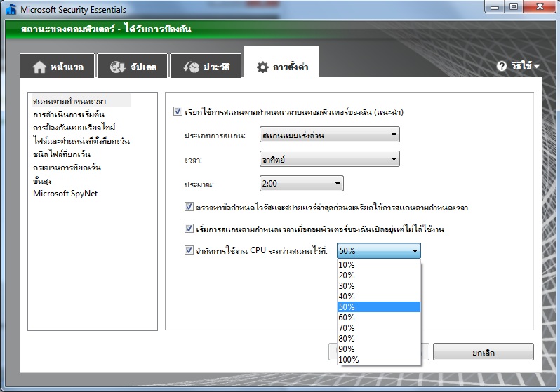
Task: Click the help question mark icon
Action: point(502,66)
